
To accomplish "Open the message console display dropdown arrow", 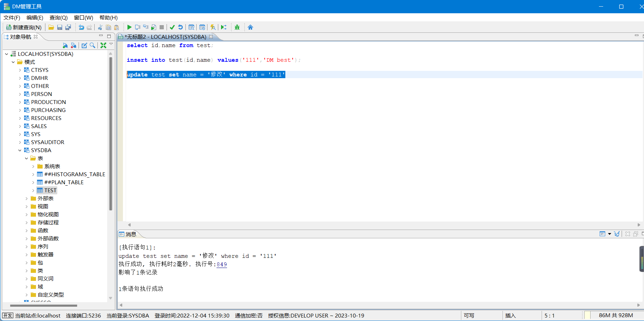I will pyautogui.click(x=609, y=234).
